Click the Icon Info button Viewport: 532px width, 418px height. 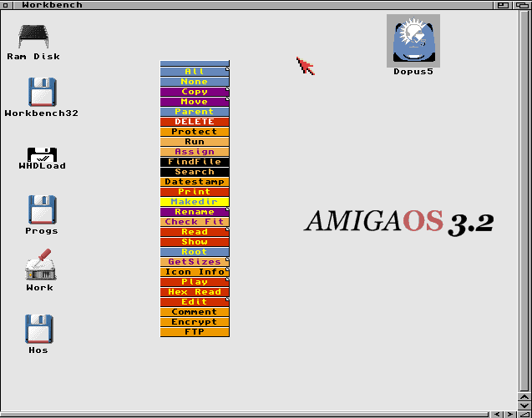pos(195,271)
